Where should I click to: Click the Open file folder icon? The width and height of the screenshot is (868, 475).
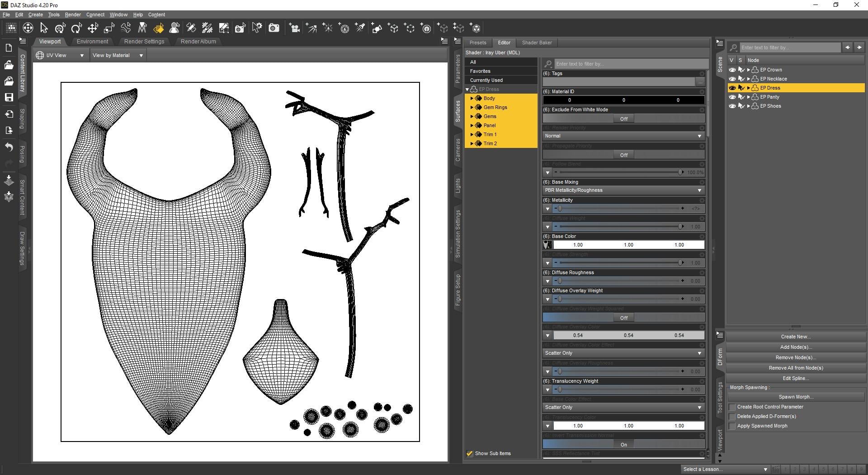tap(9, 65)
